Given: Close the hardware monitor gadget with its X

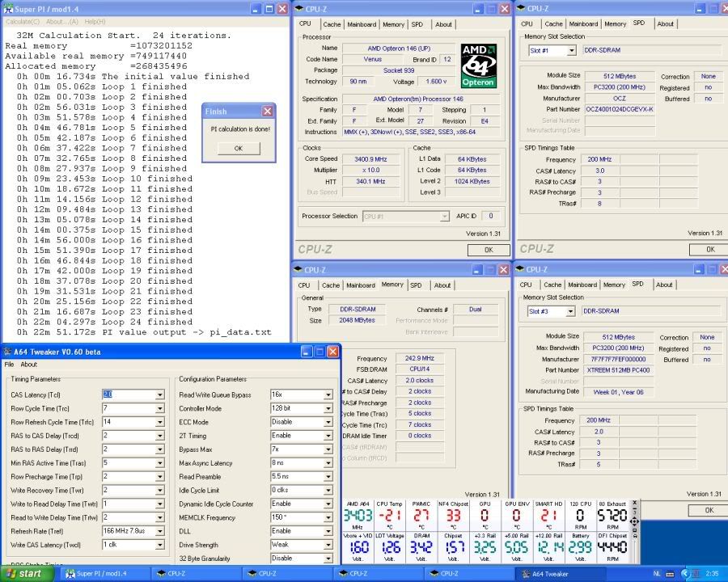Looking at the screenshot, I should tap(635, 503).
